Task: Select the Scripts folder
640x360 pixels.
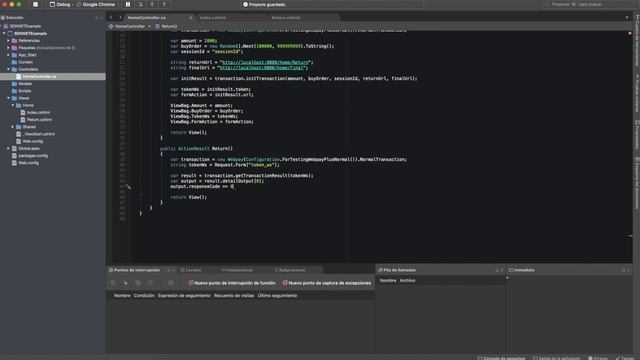Action: [24, 91]
